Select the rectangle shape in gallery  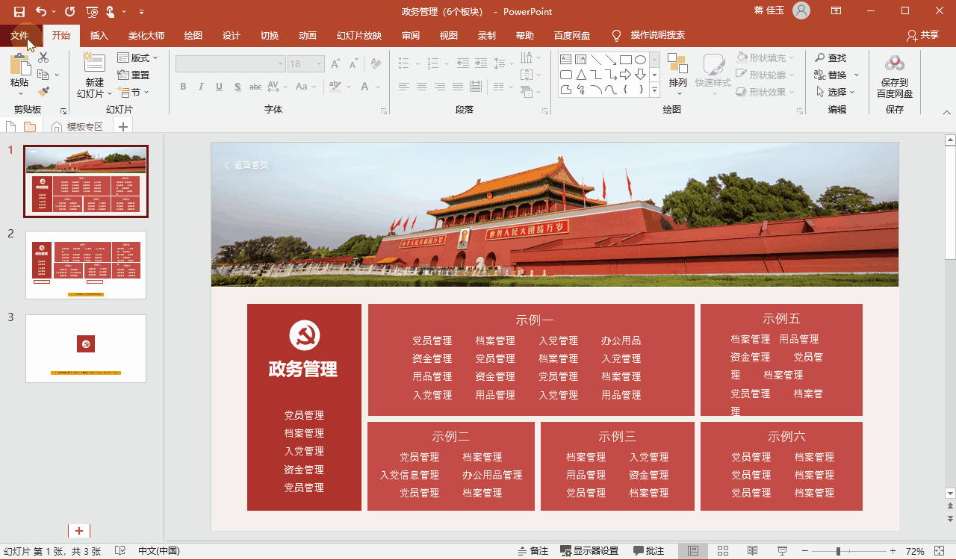pos(626,59)
